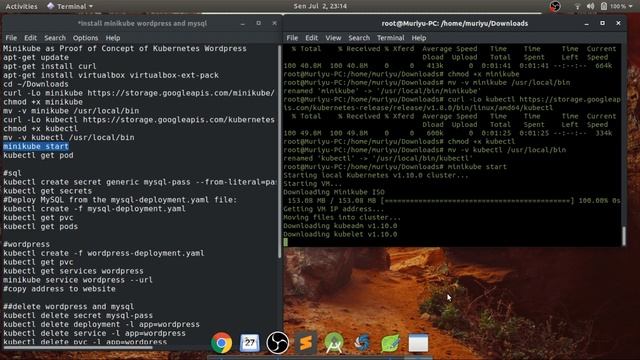Launch Android Studio from the dock
The width and height of the screenshot is (640, 360).
334,343
